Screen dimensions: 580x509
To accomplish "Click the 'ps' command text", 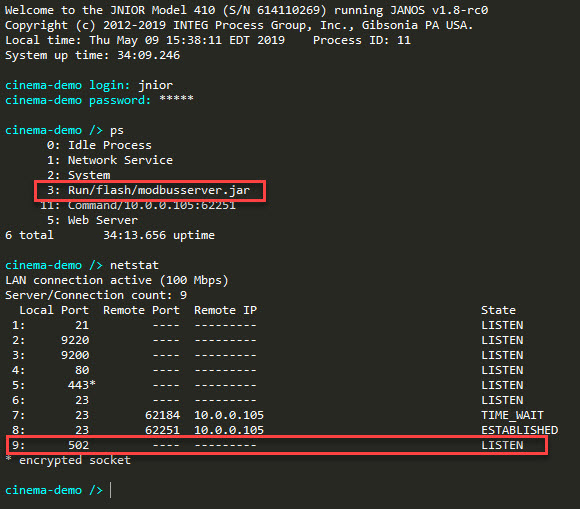I will 117,131.
